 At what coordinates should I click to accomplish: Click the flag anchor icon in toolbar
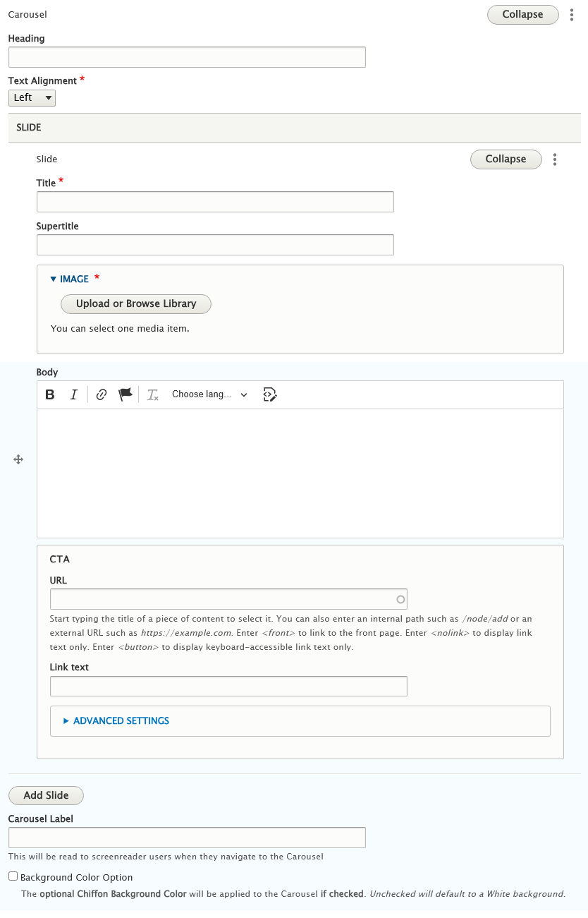(125, 394)
